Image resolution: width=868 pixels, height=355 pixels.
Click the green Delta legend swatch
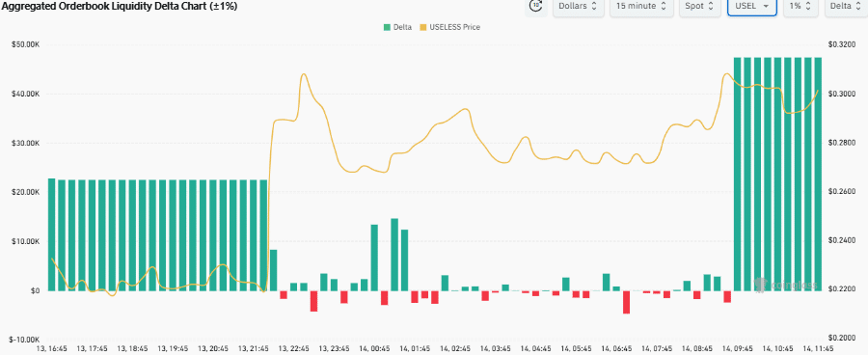pyautogui.click(x=387, y=27)
